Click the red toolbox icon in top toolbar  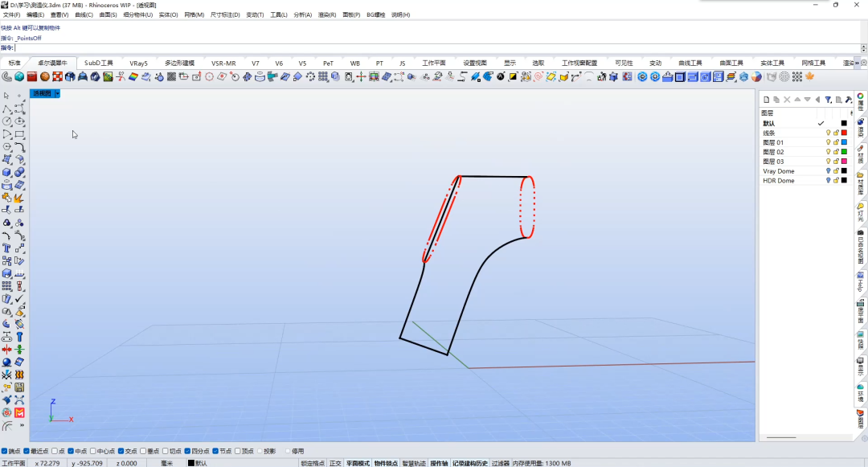pos(32,77)
